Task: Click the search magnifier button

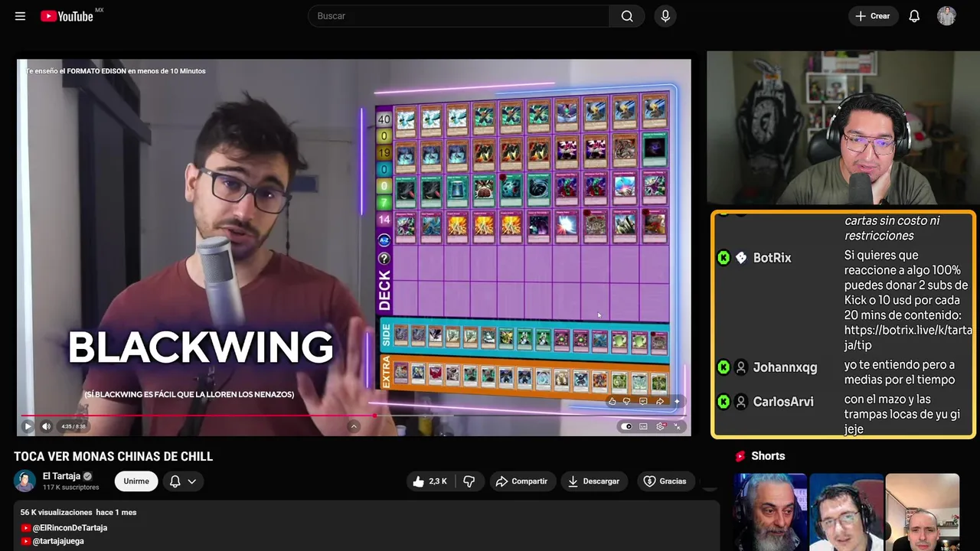Action: pos(627,16)
